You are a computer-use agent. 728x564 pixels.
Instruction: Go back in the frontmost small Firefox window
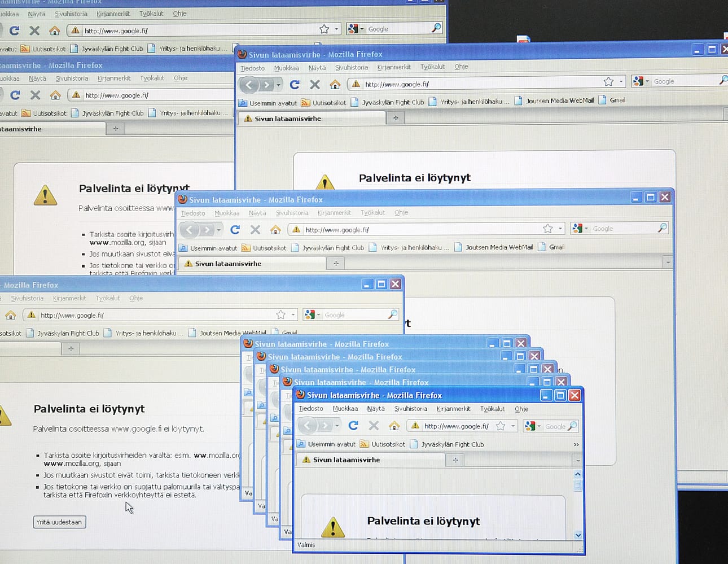pos(308,426)
